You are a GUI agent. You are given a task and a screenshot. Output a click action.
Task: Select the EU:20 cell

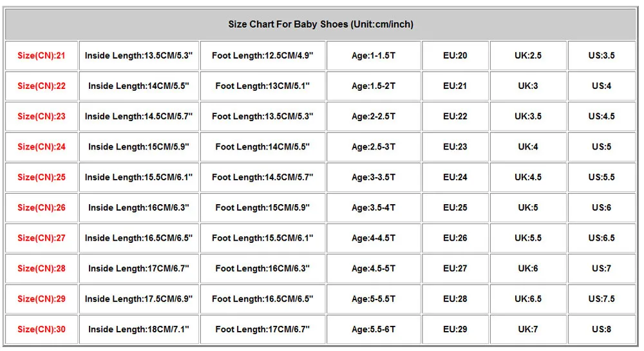coord(455,55)
